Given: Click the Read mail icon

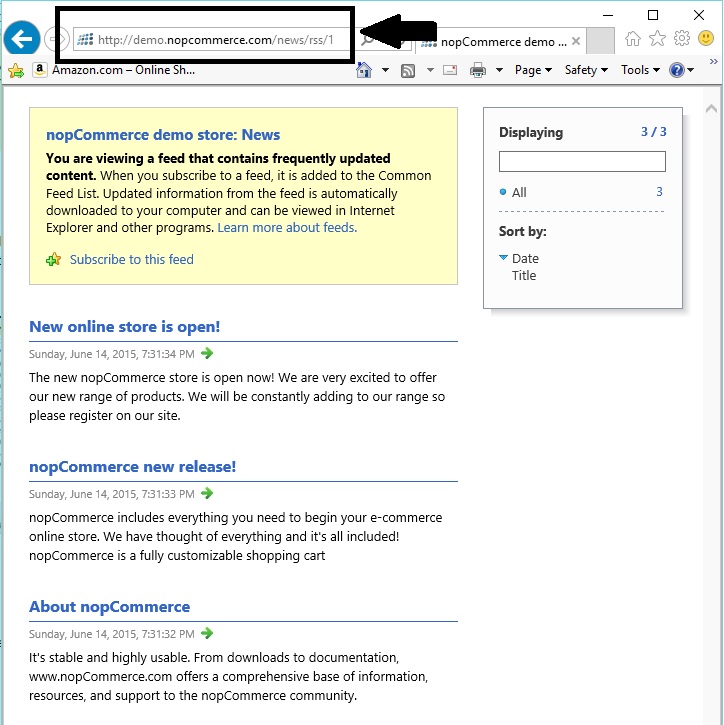Looking at the screenshot, I should 450,70.
